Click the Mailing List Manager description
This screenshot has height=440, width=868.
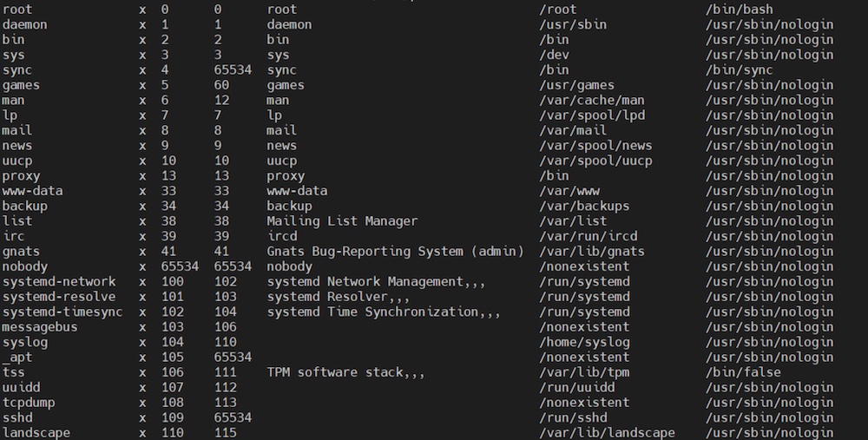[x=342, y=221]
